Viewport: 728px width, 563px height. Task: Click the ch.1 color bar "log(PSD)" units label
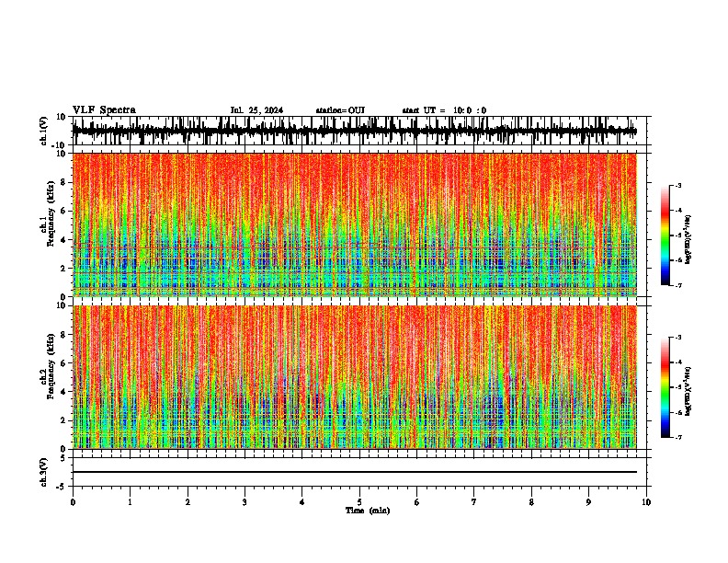[688, 240]
